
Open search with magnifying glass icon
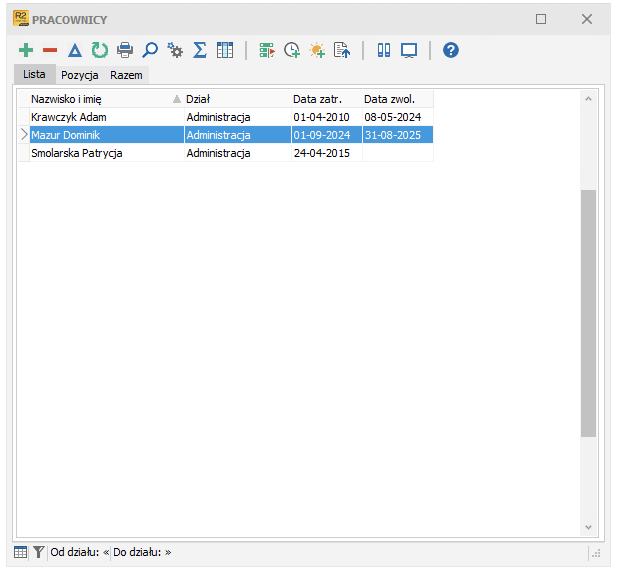tap(150, 50)
